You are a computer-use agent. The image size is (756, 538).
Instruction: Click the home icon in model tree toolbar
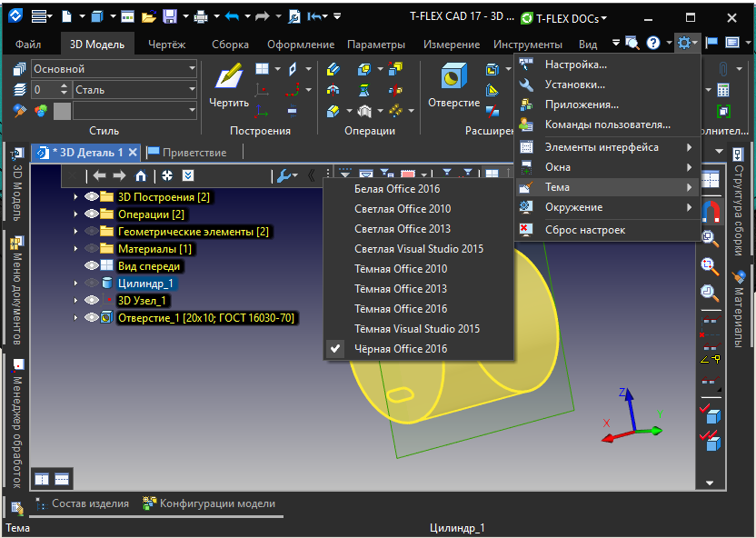(141, 175)
